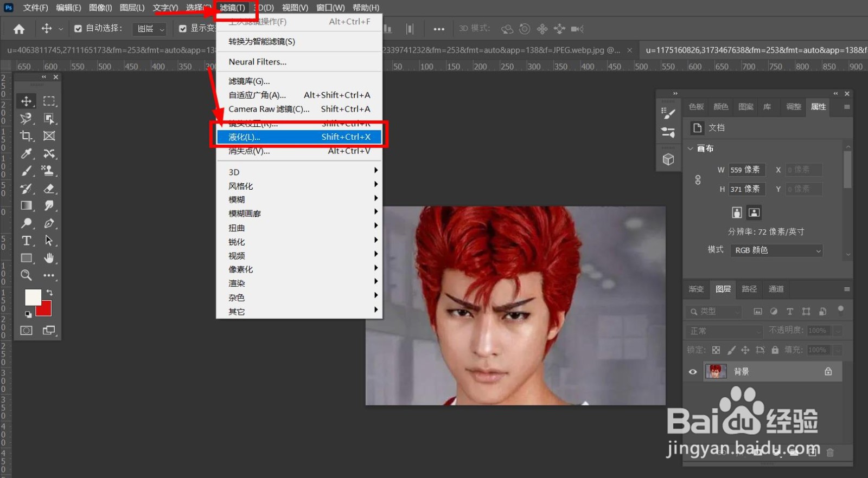Viewport: 868px width, 478px height.
Task: Expand the 3D filter submenu
Action: coord(299,172)
